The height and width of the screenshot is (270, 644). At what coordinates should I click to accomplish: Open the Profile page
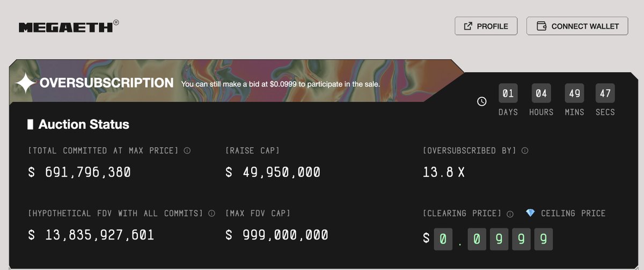coord(486,26)
